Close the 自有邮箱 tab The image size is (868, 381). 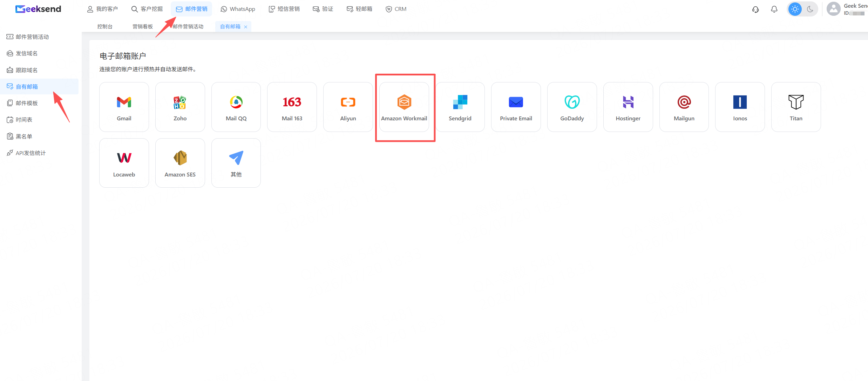246,27
